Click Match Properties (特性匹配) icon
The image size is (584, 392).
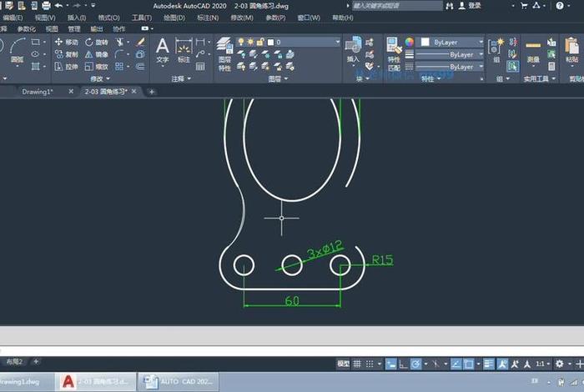(x=394, y=54)
